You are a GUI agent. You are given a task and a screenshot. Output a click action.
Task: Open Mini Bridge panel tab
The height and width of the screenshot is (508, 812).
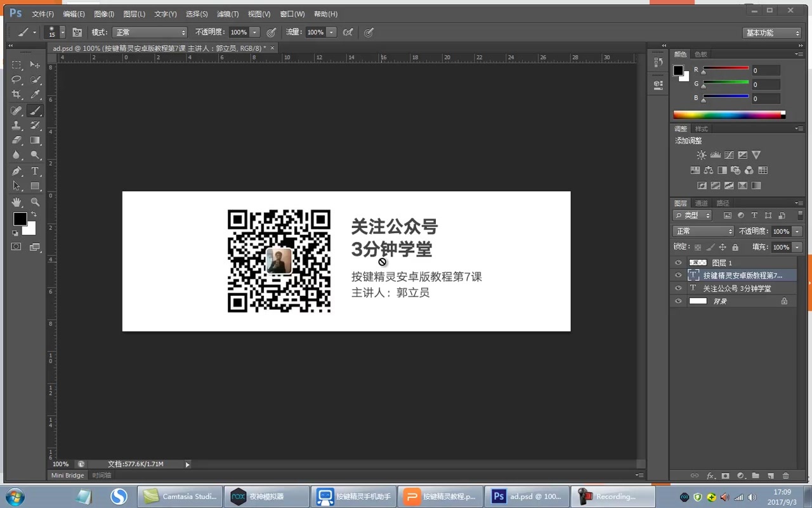(67, 475)
